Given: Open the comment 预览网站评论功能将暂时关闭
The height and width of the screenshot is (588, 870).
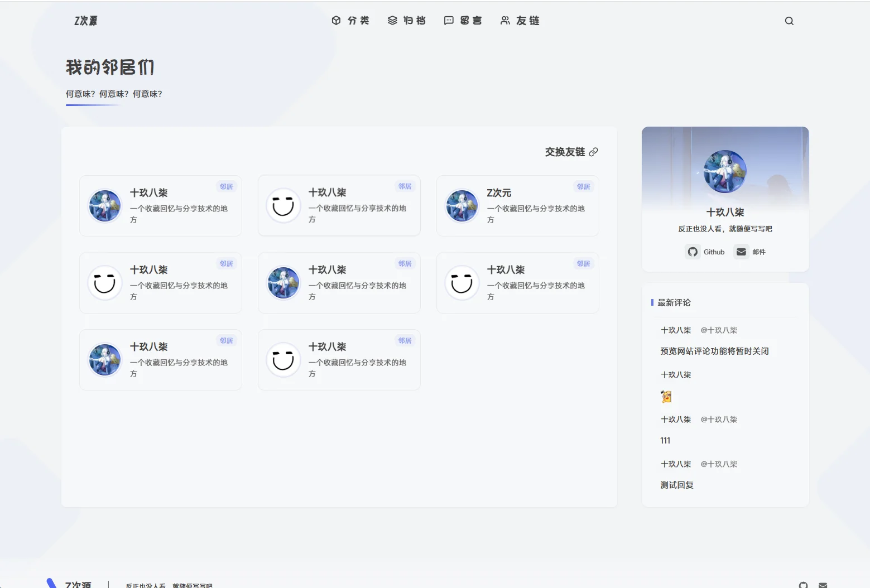Looking at the screenshot, I should (x=714, y=351).
